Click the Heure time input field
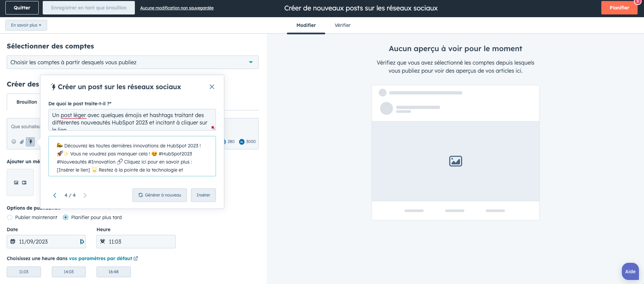 pyautogui.click(x=136, y=242)
